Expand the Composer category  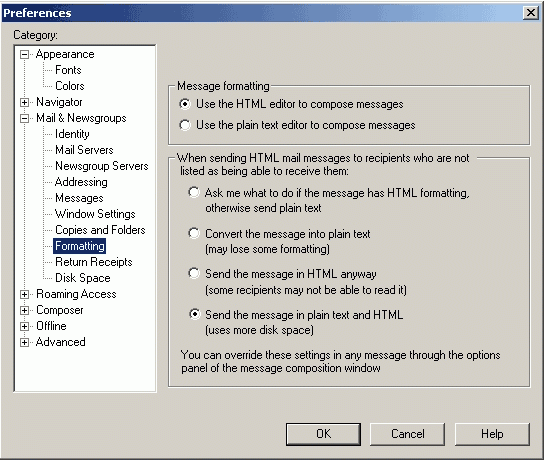click(x=24, y=310)
